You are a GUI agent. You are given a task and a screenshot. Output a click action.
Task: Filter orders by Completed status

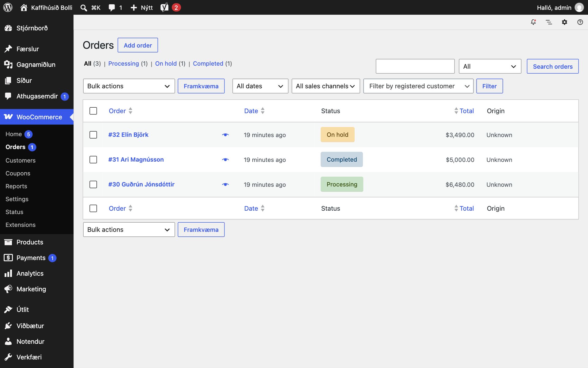[x=208, y=63]
